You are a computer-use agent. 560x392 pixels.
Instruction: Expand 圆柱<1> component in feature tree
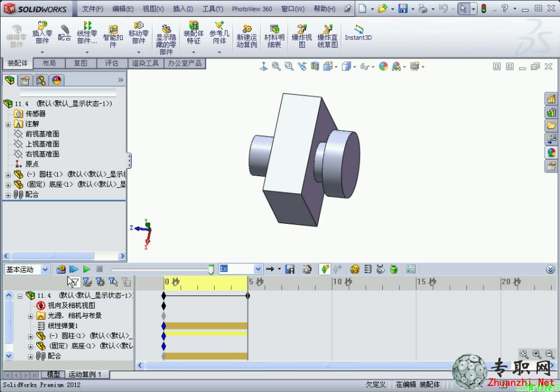8,175
